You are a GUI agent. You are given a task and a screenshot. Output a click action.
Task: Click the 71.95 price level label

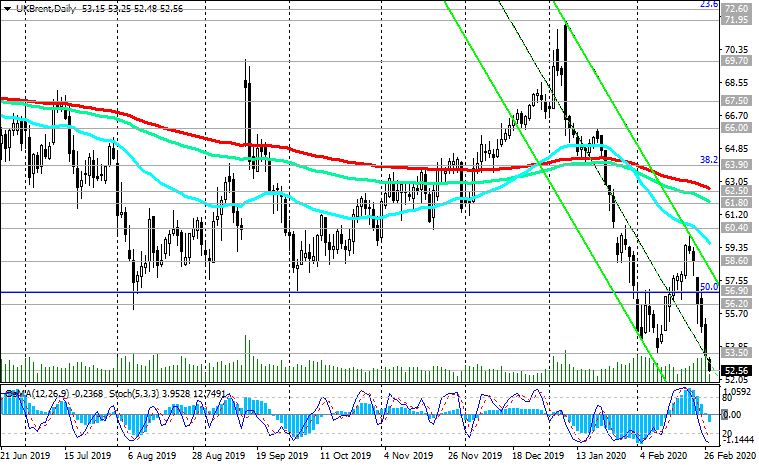coord(736,20)
